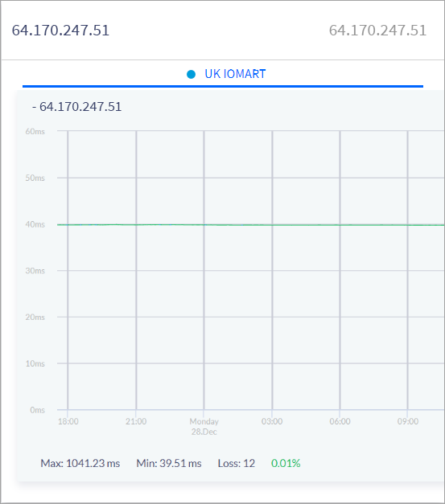Click the 30ms axis label
The height and width of the screenshot is (504, 445).
[x=35, y=271]
